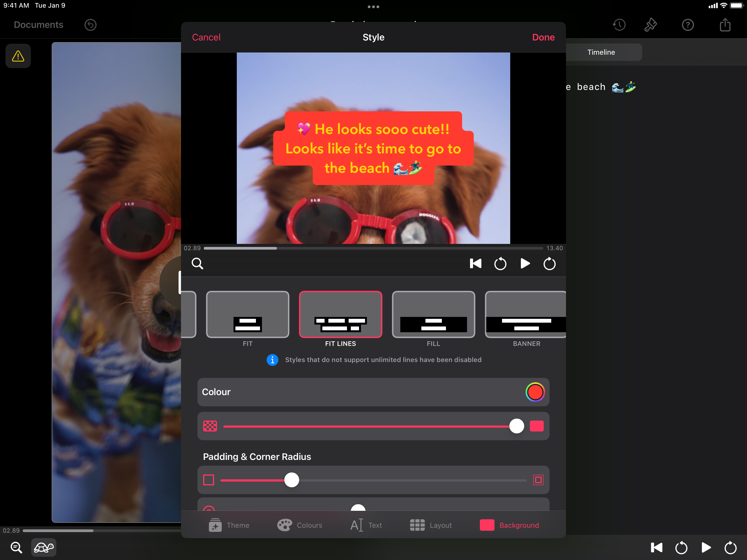Open the yellow warning triangle icon
This screenshot has height=560, width=747.
pos(18,56)
